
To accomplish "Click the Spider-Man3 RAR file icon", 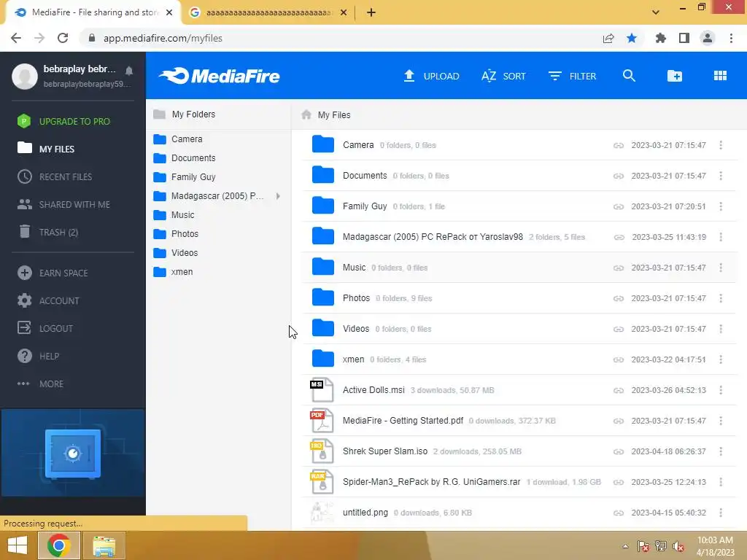I will (x=322, y=482).
